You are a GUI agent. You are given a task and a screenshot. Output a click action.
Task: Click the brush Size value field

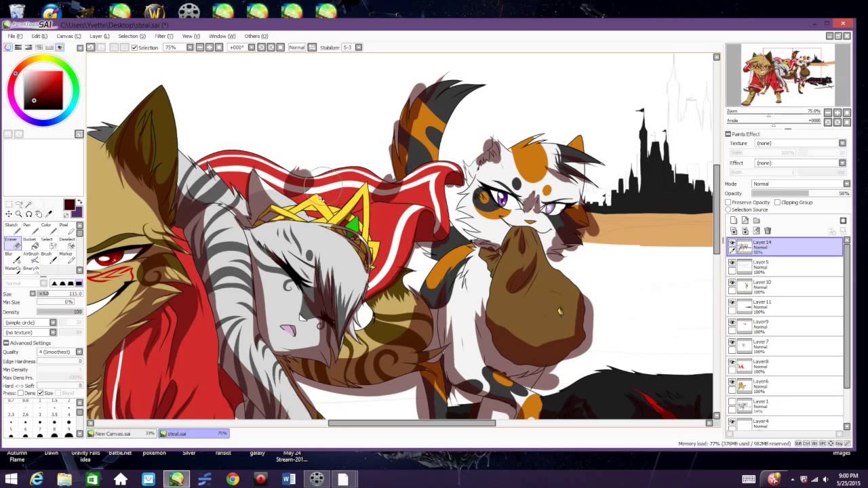[x=60, y=293]
